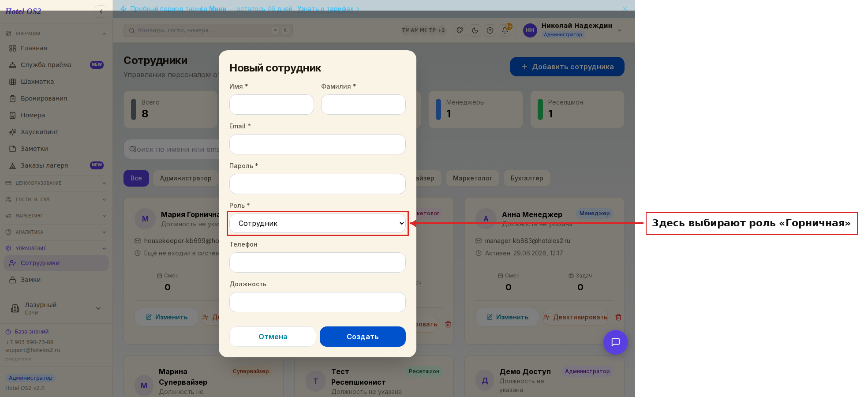Select Сотрудники in the sidebar
The height and width of the screenshot is (397, 868).
pyautogui.click(x=56, y=263)
